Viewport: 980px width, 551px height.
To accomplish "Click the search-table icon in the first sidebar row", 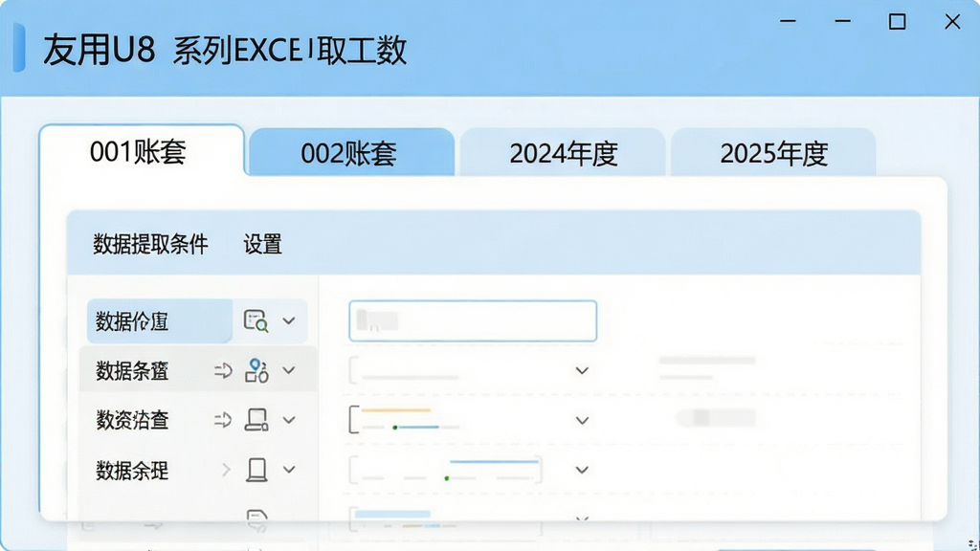I will point(256,321).
